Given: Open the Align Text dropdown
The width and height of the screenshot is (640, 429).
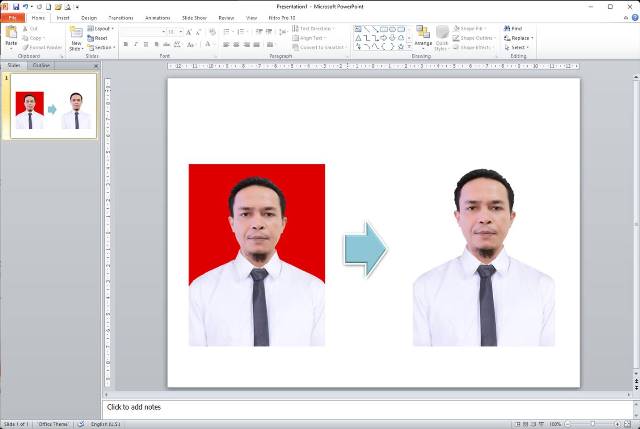Looking at the screenshot, I should [x=310, y=38].
